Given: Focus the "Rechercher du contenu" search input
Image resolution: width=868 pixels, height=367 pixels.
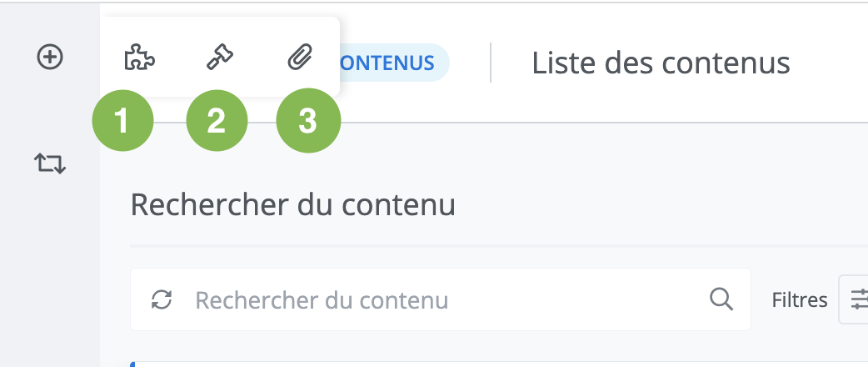Looking at the screenshot, I should [x=441, y=300].
